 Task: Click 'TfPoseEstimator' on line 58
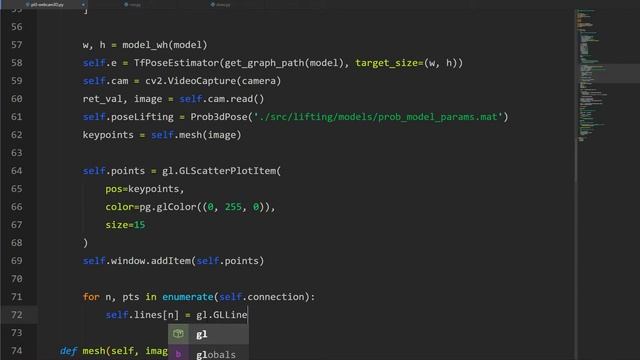(x=176, y=63)
